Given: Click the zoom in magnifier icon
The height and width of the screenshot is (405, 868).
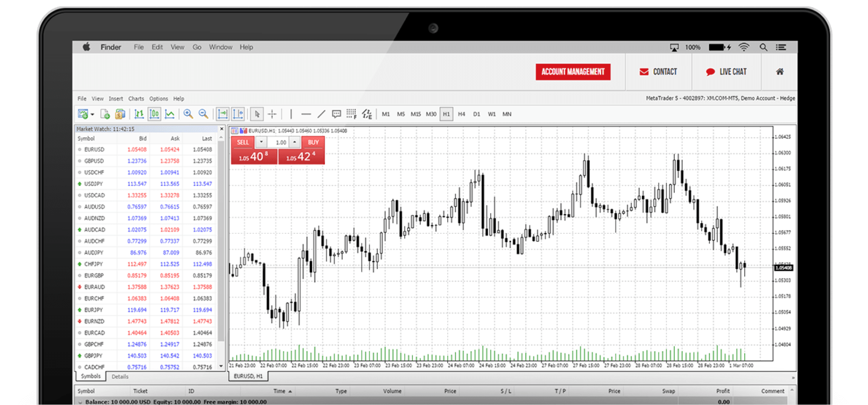Looking at the screenshot, I should pyautogui.click(x=188, y=114).
